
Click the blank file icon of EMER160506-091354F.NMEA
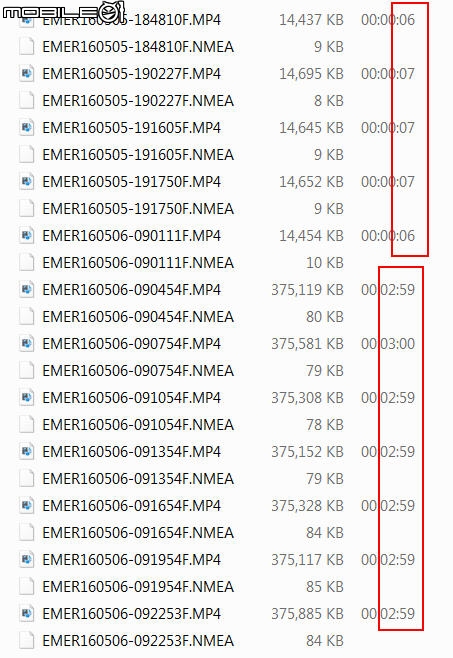27,479
